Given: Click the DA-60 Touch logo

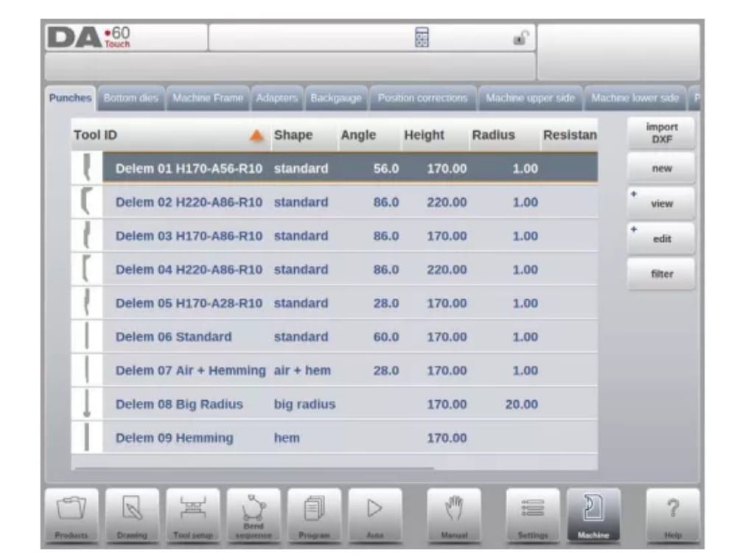Looking at the screenshot, I should point(89,38).
